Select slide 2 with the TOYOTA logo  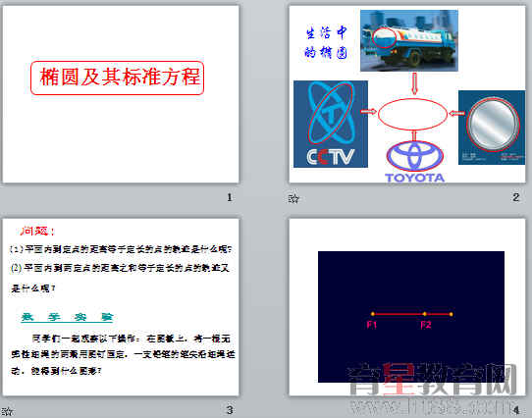(x=407, y=94)
